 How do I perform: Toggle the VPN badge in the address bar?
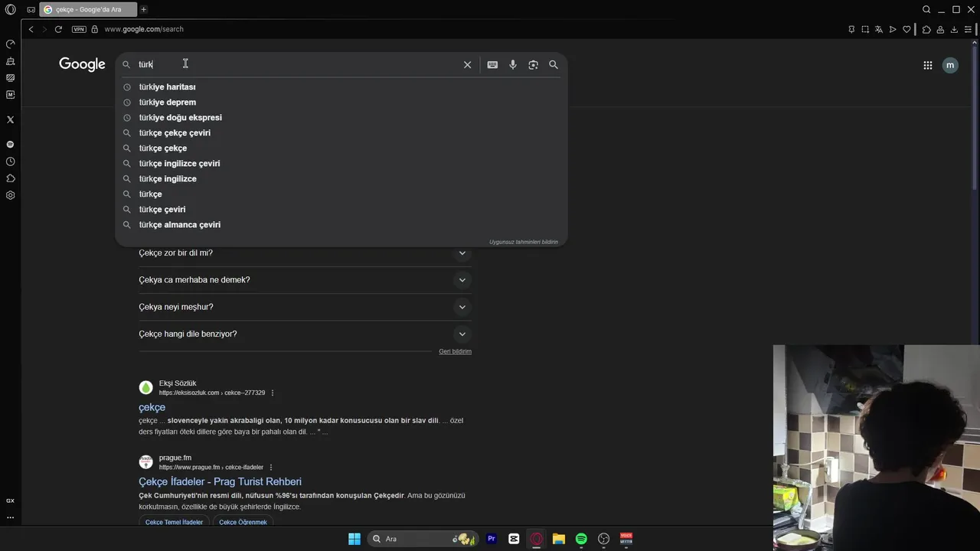pos(79,29)
